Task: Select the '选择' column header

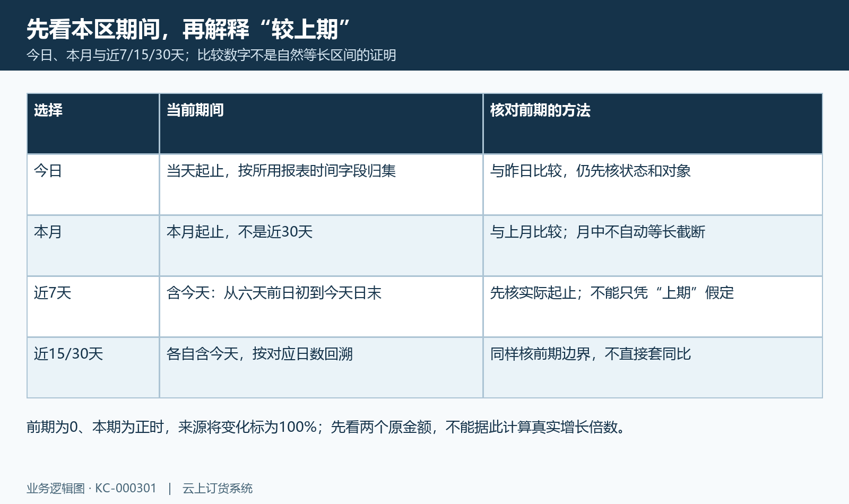Action: click(x=93, y=124)
